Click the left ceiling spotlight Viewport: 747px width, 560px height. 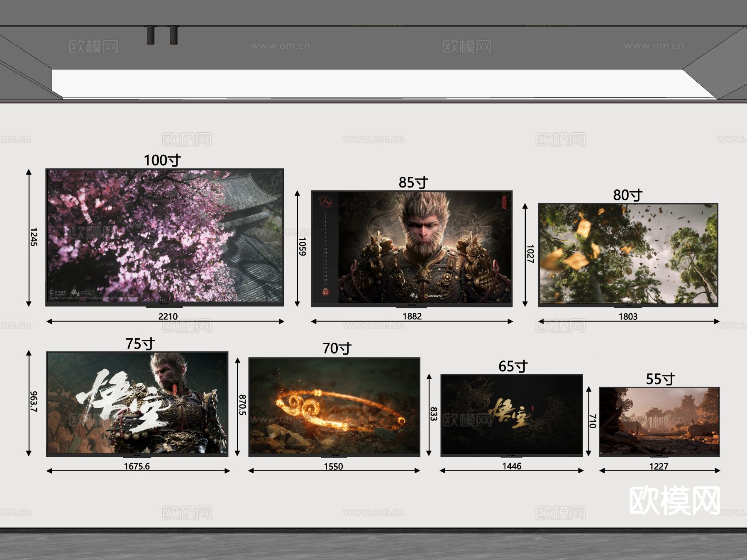point(151,35)
